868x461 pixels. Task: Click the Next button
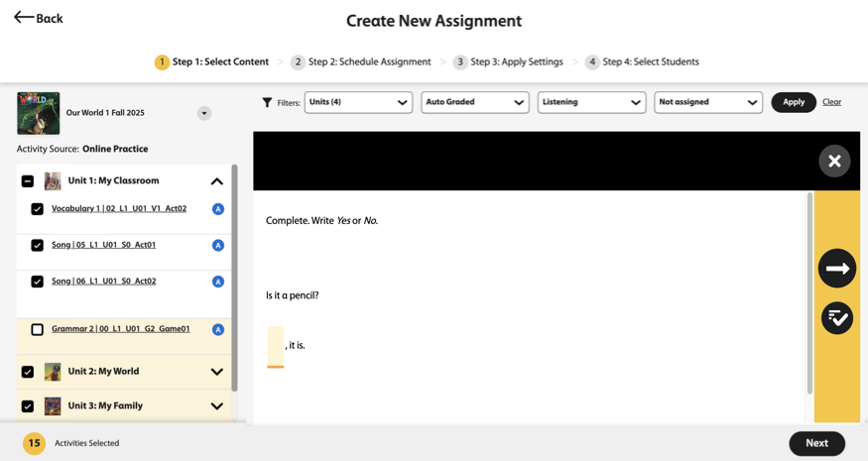[x=816, y=443]
